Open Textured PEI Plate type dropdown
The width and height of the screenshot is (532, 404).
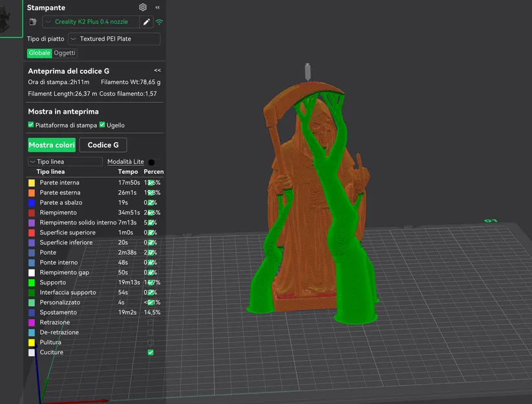pyautogui.click(x=114, y=39)
